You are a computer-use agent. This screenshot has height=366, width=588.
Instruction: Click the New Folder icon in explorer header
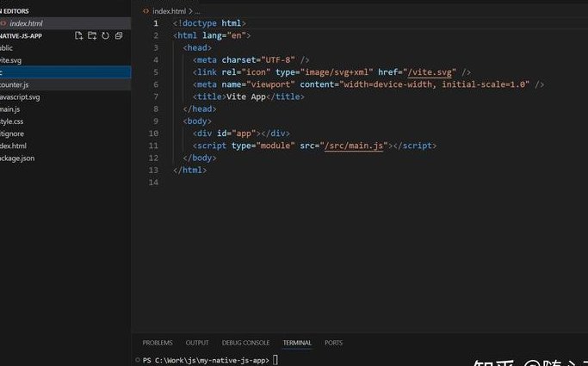(x=92, y=35)
